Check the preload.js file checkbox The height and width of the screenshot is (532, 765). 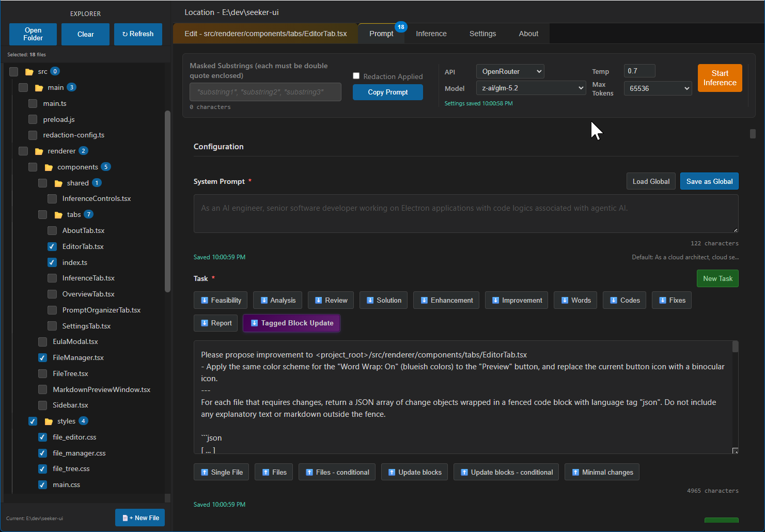(33, 120)
